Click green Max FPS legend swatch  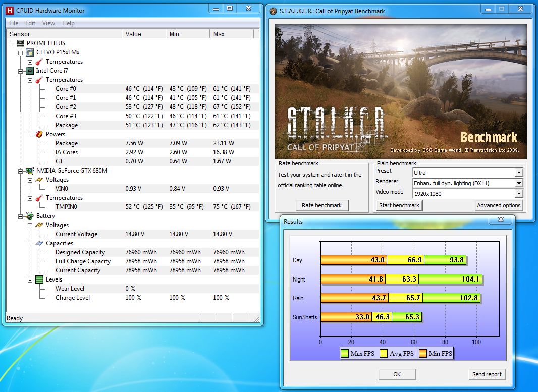tap(345, 353)
